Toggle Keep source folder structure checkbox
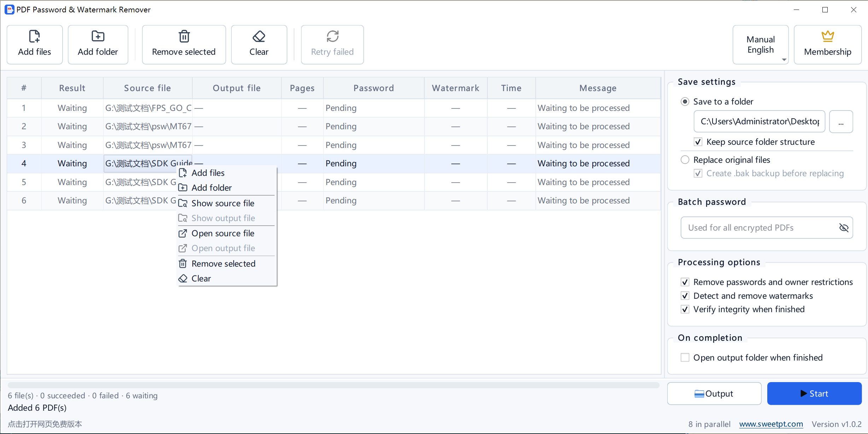Image resolution: width=868 pixels, height=434 pixels. tap(698, 142)
